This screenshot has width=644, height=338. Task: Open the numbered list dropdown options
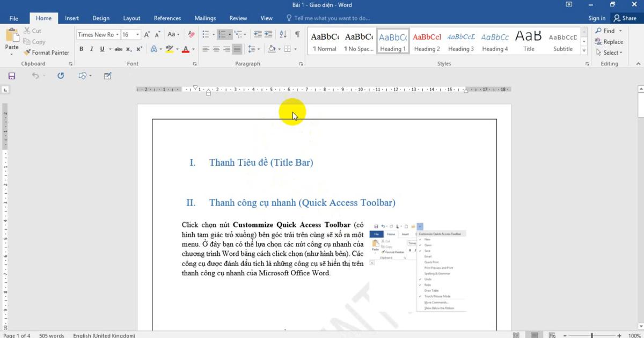point(229,34)
